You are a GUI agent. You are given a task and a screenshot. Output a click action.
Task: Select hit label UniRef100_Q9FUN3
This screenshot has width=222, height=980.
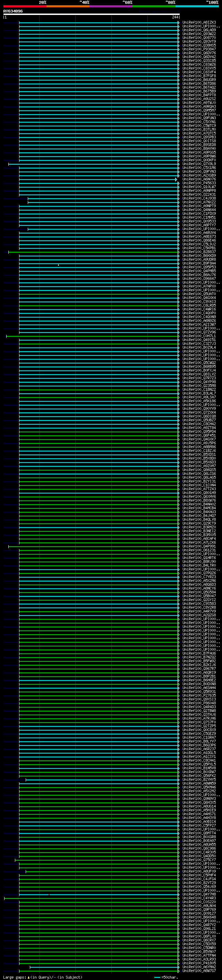[x=199, y=118]
